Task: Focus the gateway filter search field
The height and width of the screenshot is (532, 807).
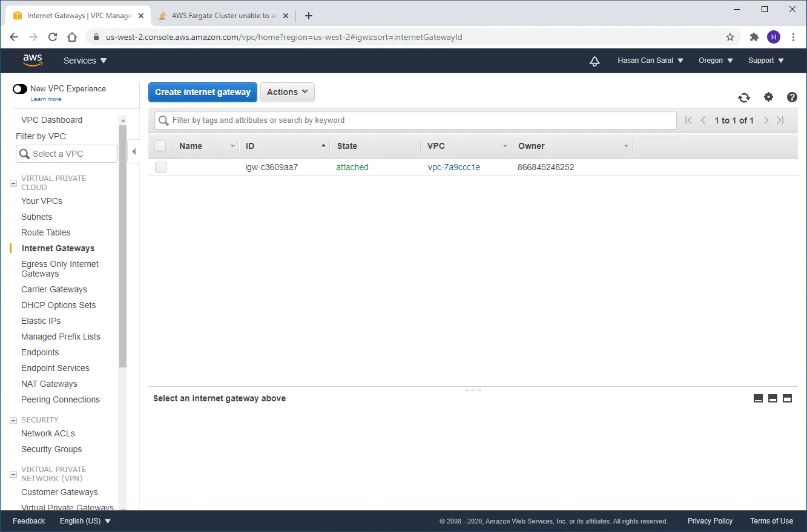Action: click(416, 120)
